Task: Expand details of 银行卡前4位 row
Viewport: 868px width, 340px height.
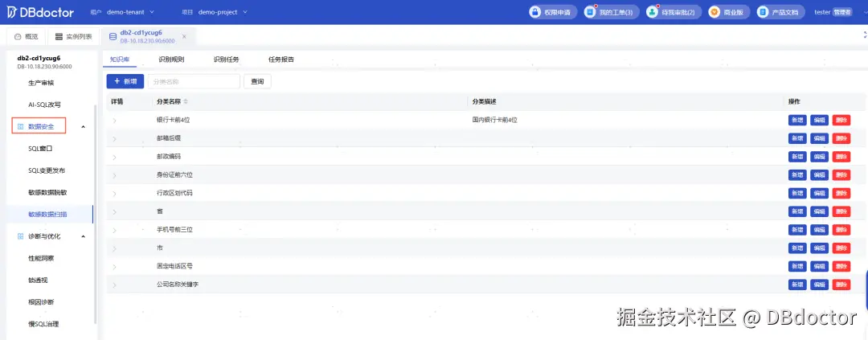Action: [x=115, y=121]
